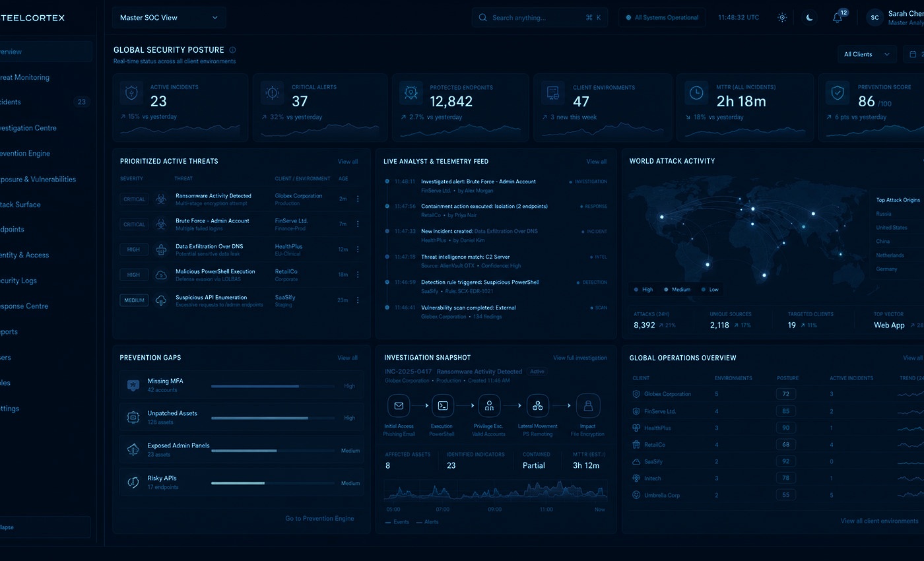The image size is (924, 561).
Task: Toggle the High severity map legend
Action: [x=643, y=290]
